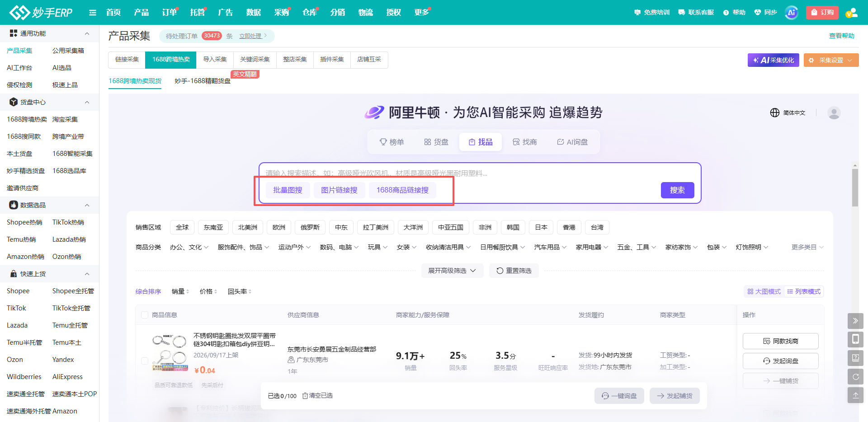The height and width of the screenshot is (422, 868).
Task: Click the question document icon in the right sidebar
Action: [x=855, y=358]
